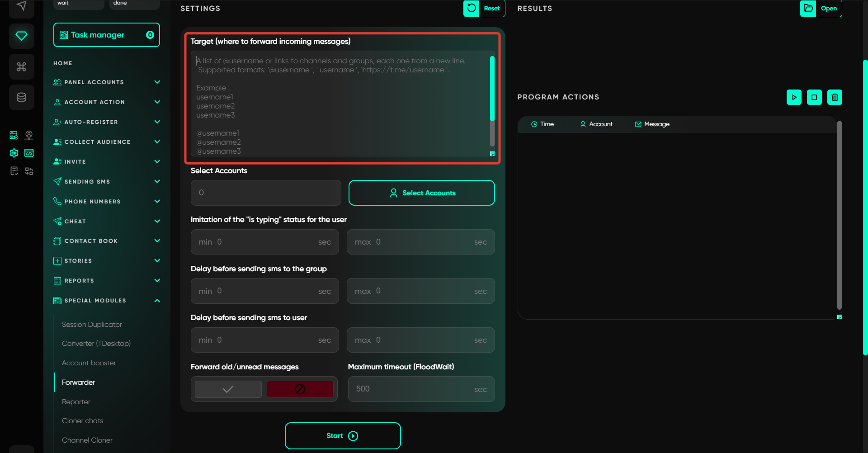The width and height of the screenshot is (868, 453).
Task: Click the gear icon in left sidebar
Action: (x=14, y=153)
